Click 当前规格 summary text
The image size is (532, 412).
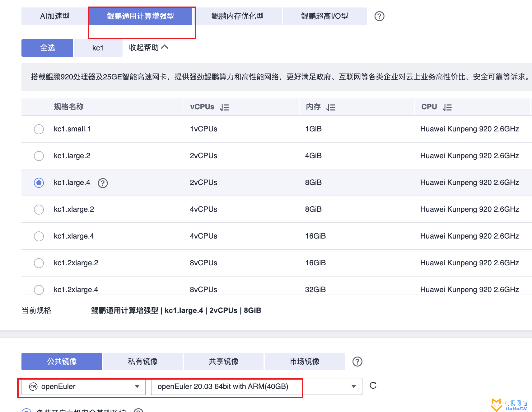coord(176,310)
